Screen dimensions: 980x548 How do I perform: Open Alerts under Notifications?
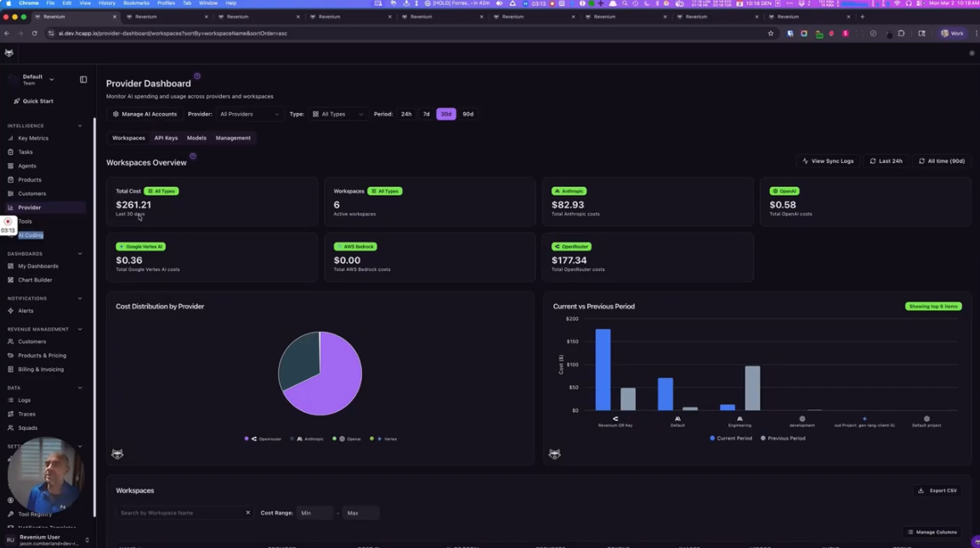27,310
